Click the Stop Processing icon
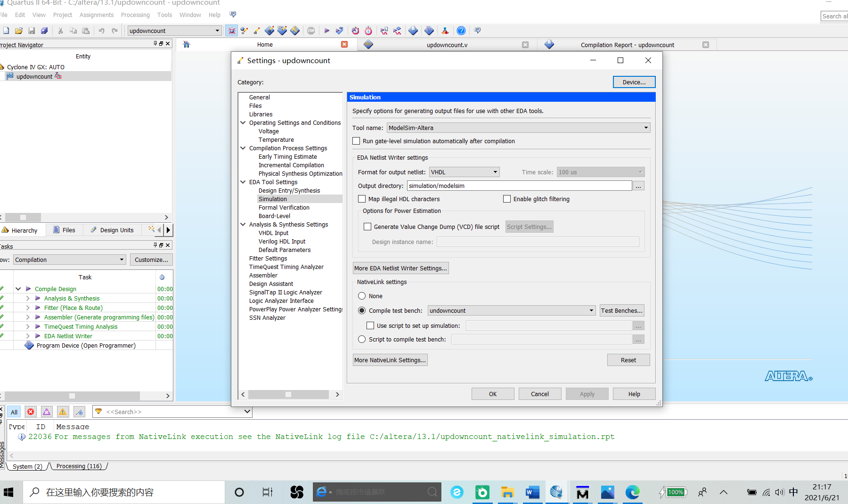The image size is (848, 504). (311, 31)
